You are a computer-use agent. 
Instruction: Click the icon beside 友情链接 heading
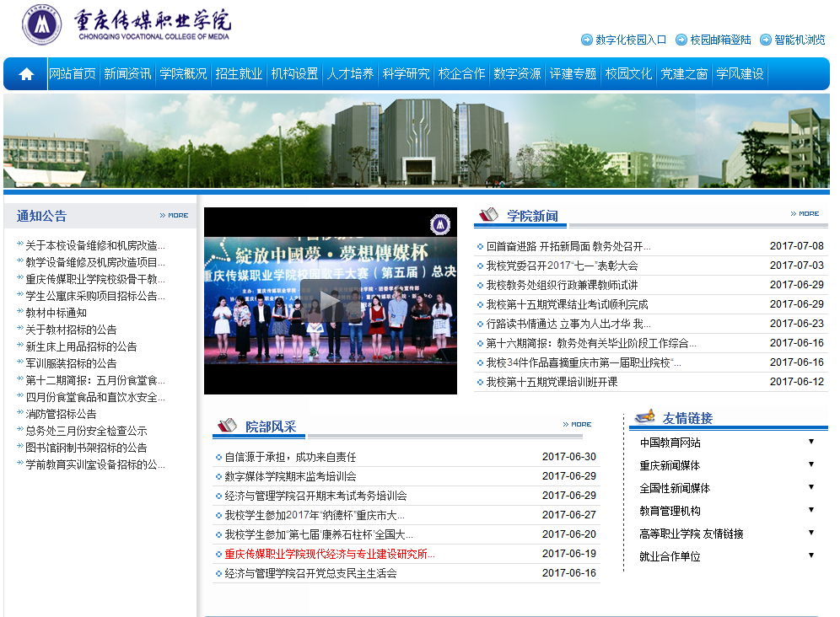click(645, 416)
